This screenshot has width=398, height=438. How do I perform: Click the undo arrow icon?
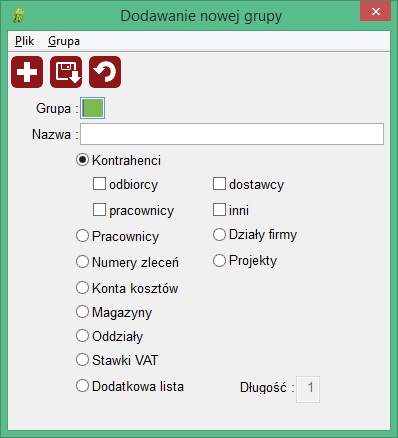(x=105, y=72)
